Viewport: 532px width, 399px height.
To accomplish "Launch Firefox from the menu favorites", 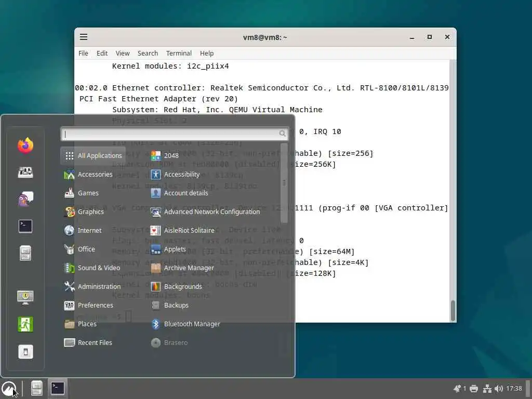I will [25, 145].
